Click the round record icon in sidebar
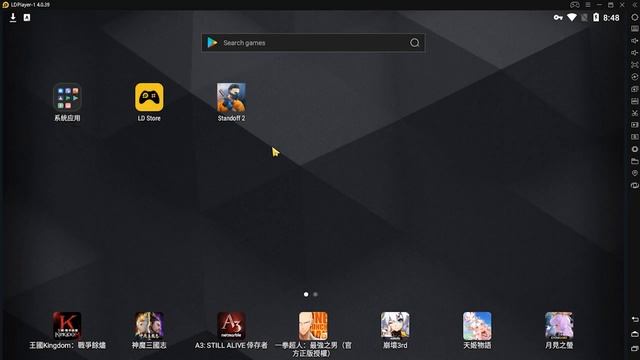This screenshot has height=360, width=640. tap(635, 149)
